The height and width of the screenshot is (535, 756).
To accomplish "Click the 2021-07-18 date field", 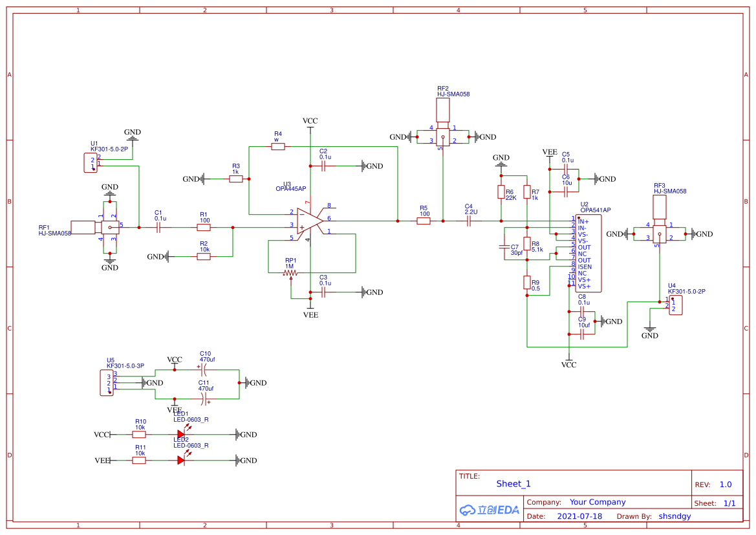I will click(579, 516).
